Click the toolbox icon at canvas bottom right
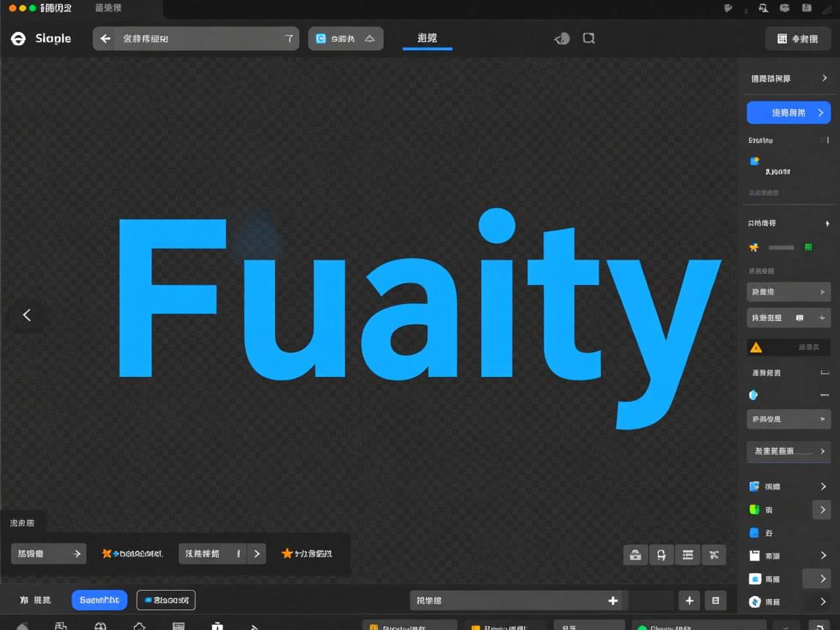This screenshot has width=840, height=630. click(636, 555)
